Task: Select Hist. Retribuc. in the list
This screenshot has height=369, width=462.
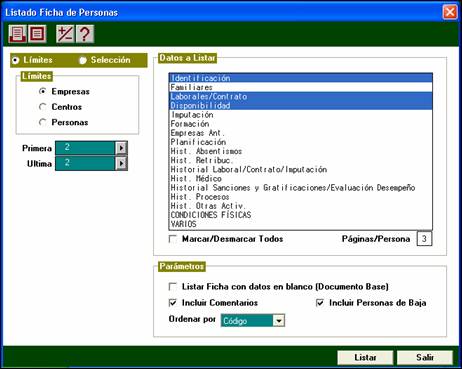Action: point(301,160)
